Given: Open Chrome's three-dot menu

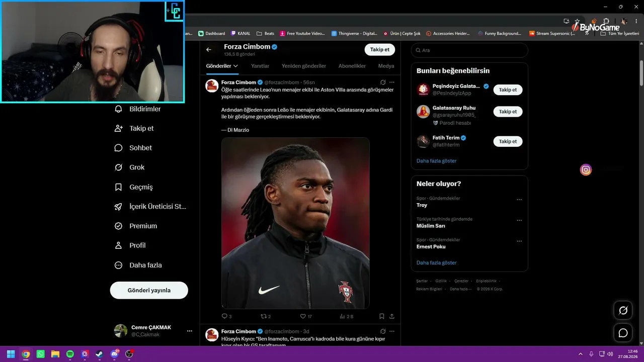Looking at the screenshot, I should [636, 21].
